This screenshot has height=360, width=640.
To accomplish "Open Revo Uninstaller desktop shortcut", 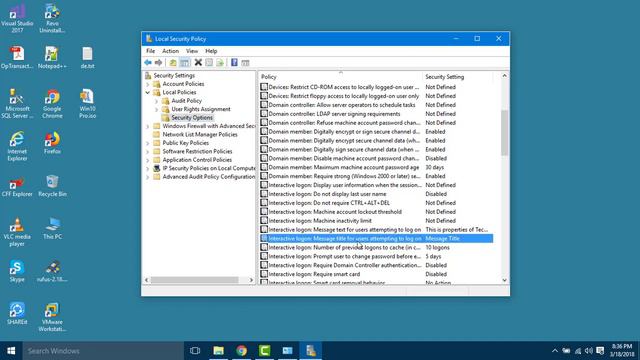I will [x=52, y=18].
